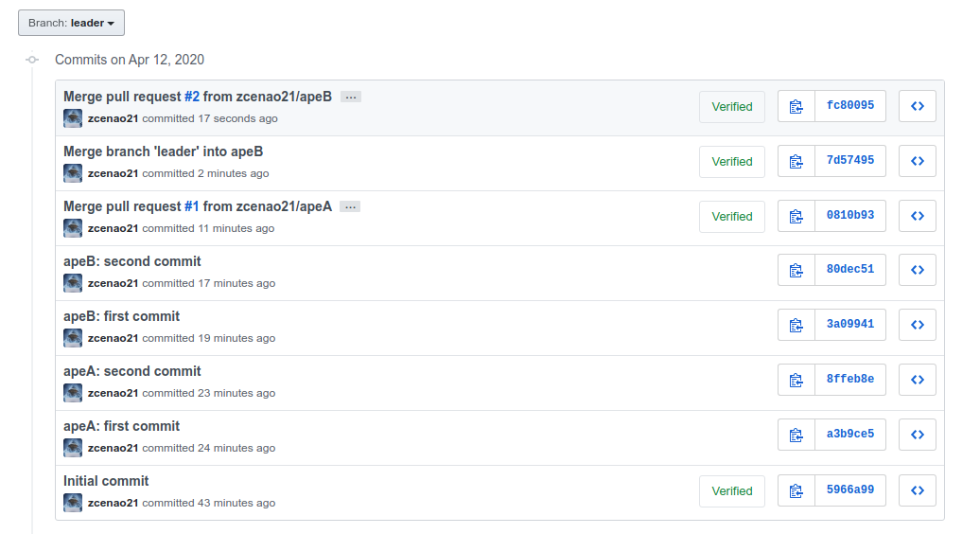Copy SHA for commit 80dec51
980x534 pixels.
[796, 270]
